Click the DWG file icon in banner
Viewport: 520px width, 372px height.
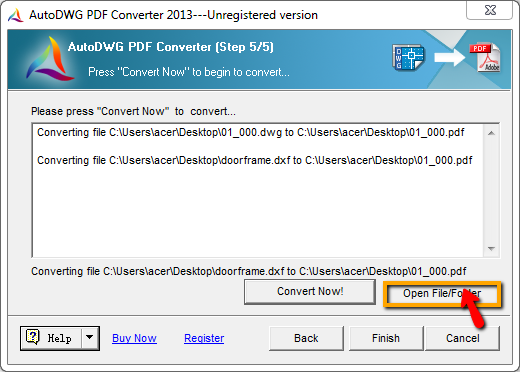click(408, 57)
